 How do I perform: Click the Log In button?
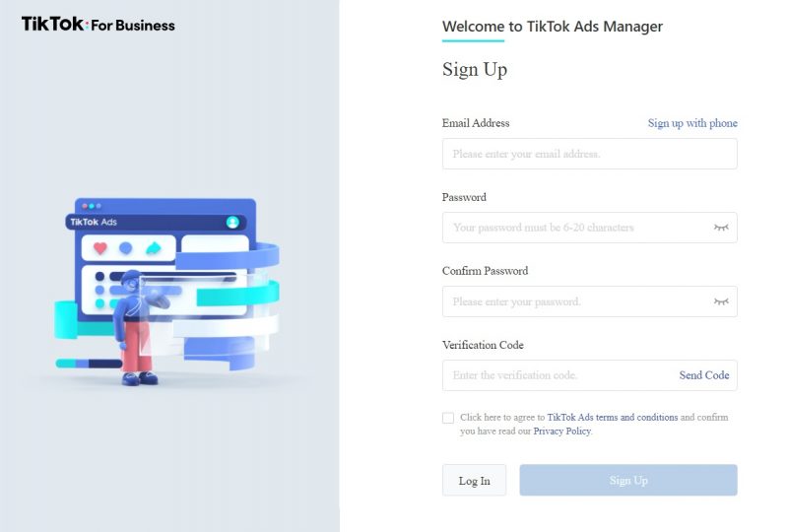click(475, 480)
